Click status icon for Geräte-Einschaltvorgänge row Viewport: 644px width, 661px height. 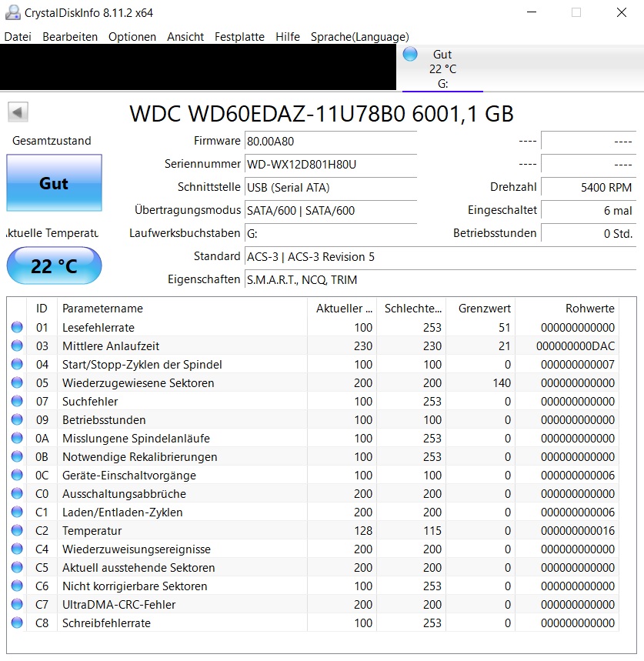coord(17,475)
